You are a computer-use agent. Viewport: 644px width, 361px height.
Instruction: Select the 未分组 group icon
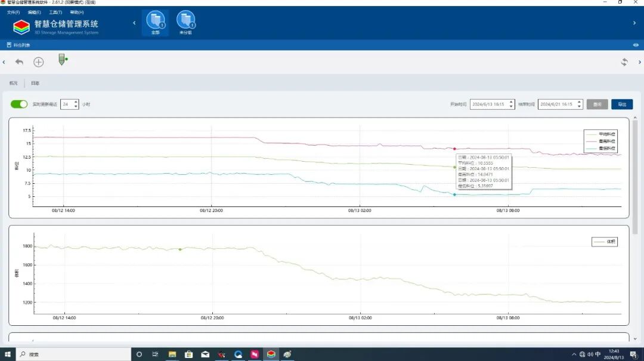tap(185, 23)
